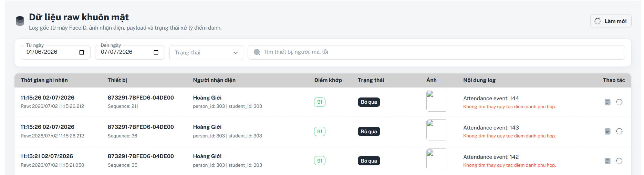Open face image thumbnail for event 143
This screenshot has width=644, height=175.
[x=437, y=130]
